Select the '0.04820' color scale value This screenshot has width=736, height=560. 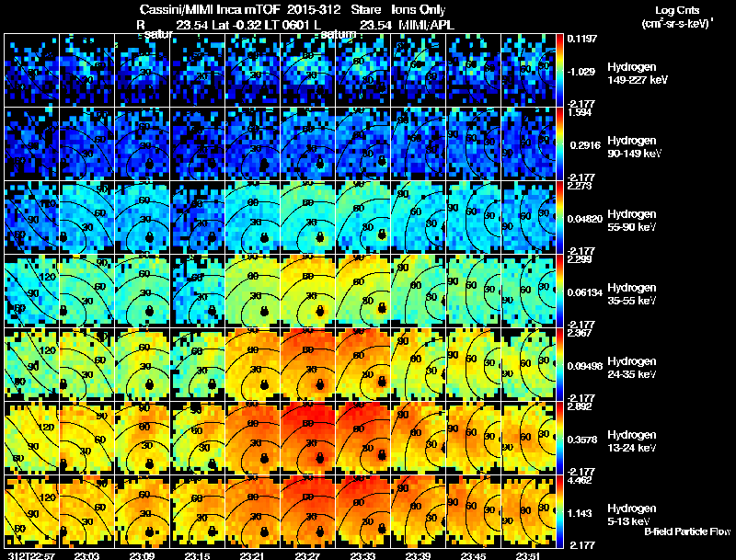pos(585,219)
